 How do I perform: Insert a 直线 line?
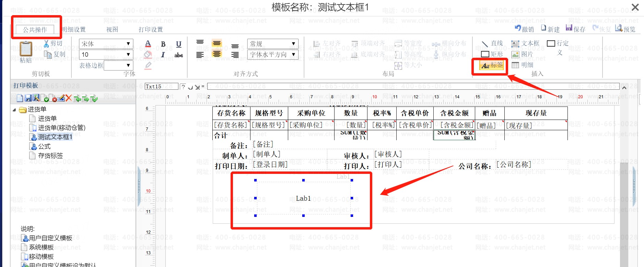pyautogui.click(x=492, y=43)
